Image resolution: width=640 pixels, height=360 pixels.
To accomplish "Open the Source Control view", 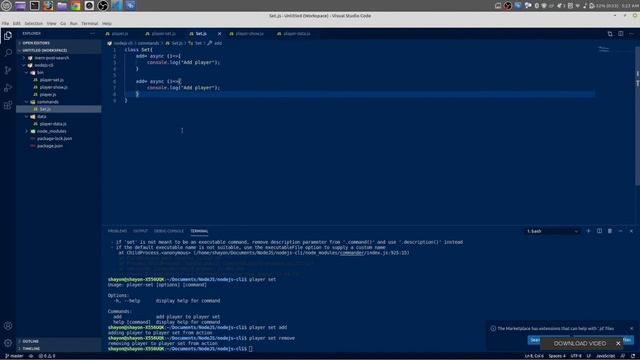I will pos(8,70).
